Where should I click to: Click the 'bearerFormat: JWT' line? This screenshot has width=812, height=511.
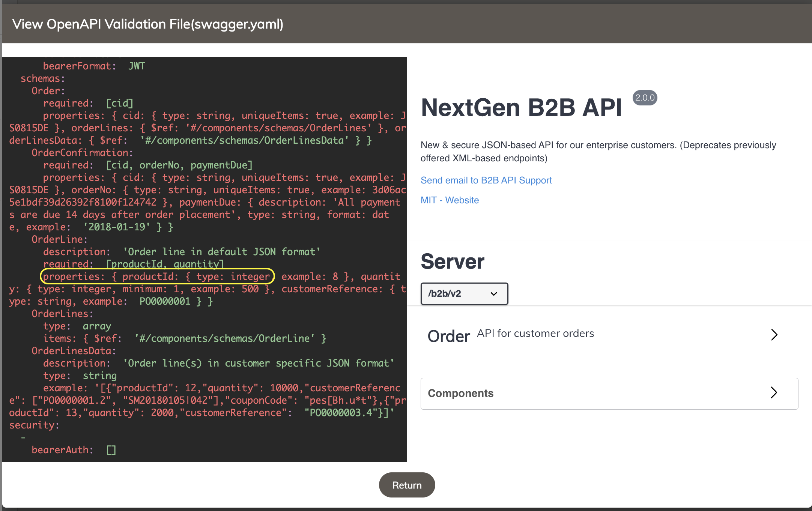(x=94, y=66)
